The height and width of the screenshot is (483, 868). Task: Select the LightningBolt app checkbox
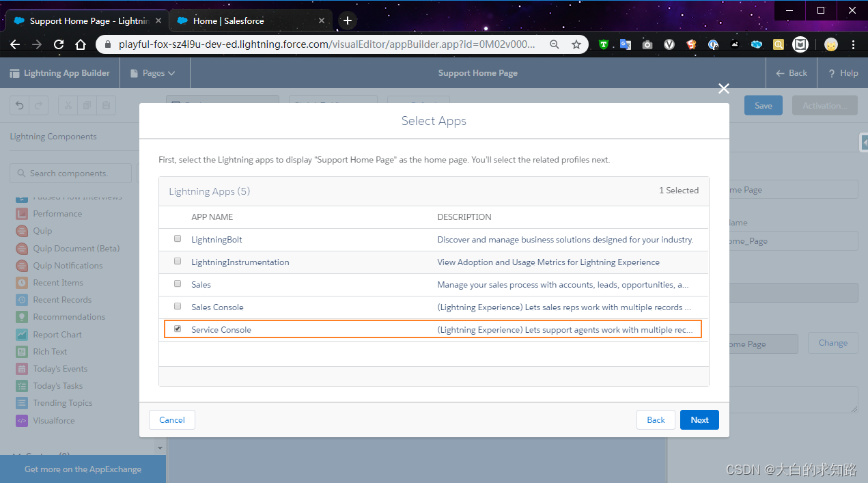click(x=178, y=239)
